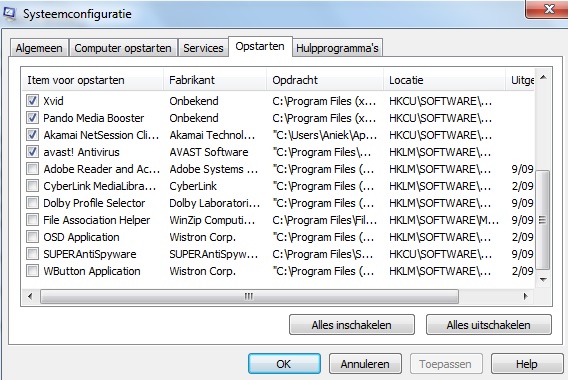
Task: Click the Toepassen button
Action: tap(446, 364)
